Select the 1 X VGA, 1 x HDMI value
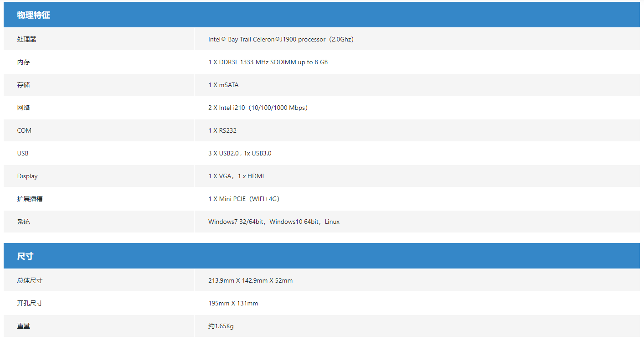644x341 pixels. (x=236, y=176)
